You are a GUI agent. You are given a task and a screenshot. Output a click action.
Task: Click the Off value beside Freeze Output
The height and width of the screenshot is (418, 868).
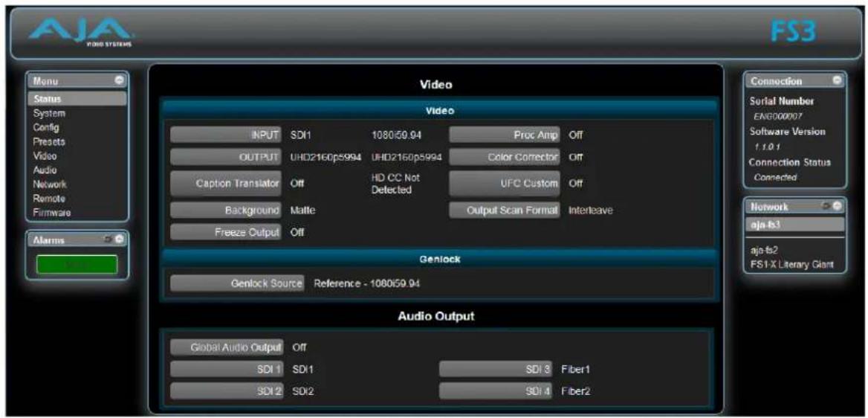(297, 232)
